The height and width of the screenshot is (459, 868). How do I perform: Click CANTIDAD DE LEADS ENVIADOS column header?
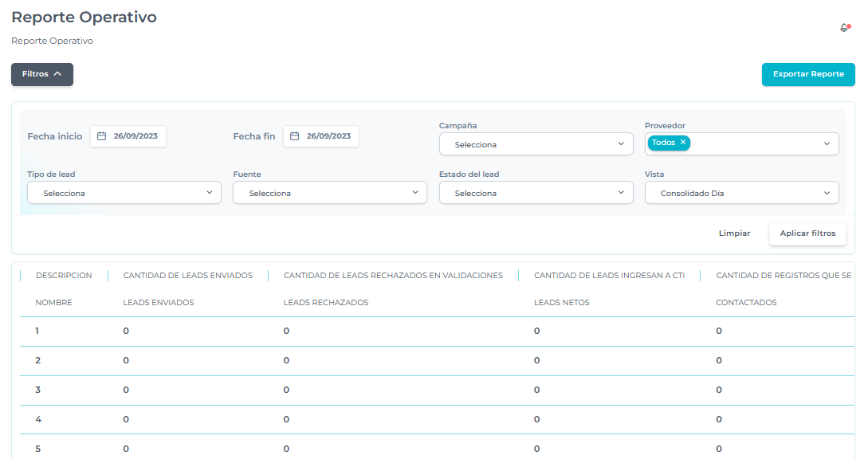click(x=187, y=276)
